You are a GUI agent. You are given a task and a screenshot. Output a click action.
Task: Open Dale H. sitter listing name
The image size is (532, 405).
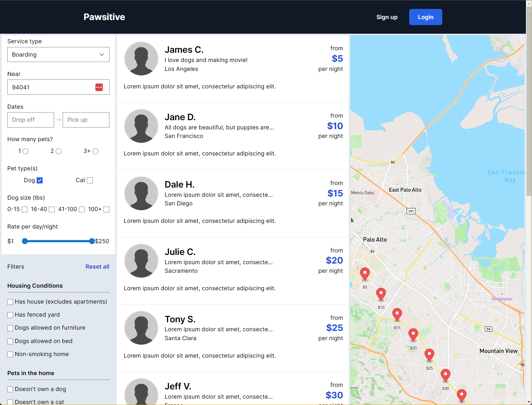pyautogui.click(x=179, y=185)
